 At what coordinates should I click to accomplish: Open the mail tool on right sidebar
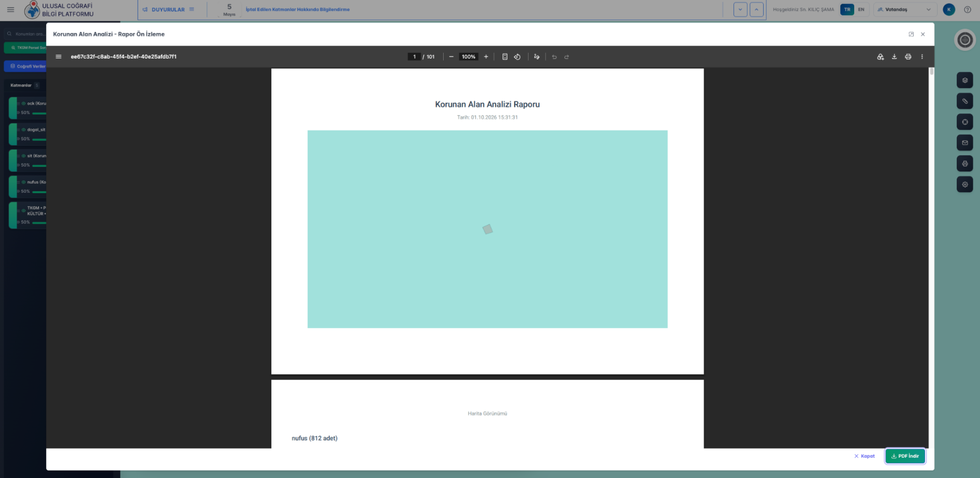(965, 143)
